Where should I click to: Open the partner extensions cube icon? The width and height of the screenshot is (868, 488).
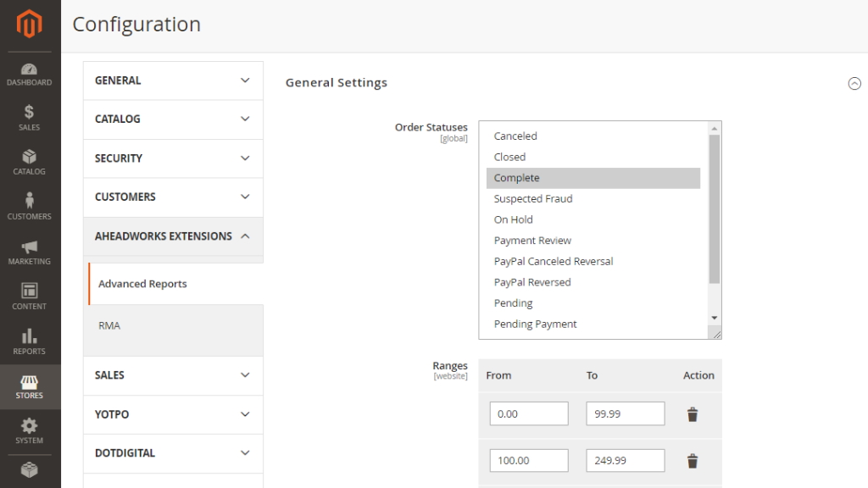coord(30,470)
